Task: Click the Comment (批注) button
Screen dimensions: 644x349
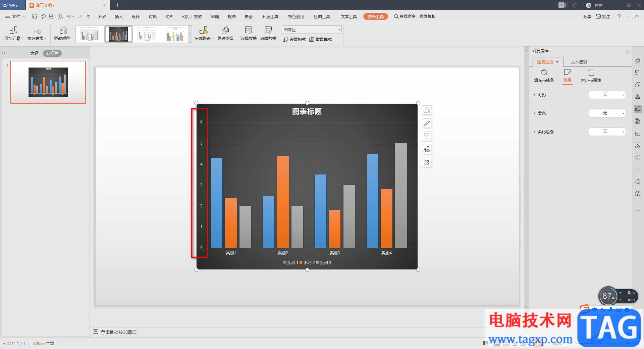Action: click(x=603, y=16)
